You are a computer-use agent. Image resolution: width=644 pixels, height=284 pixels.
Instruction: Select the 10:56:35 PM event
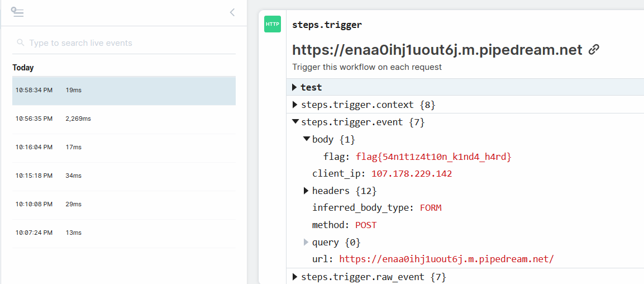pos(123,119)
